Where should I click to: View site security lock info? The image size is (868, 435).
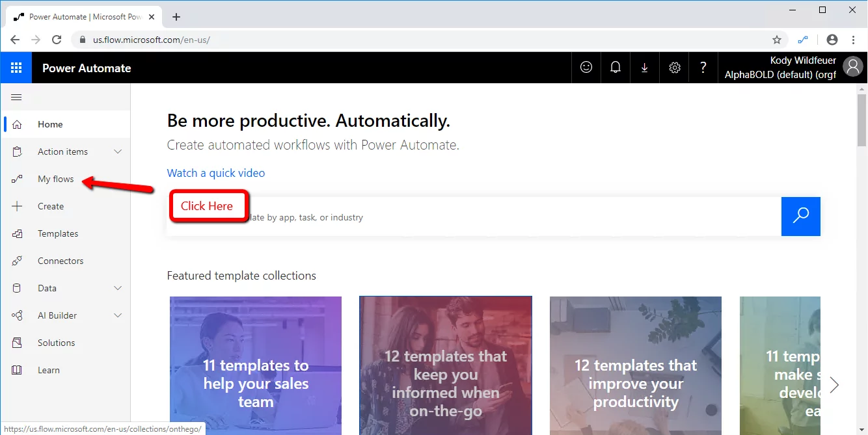point(82,40)
